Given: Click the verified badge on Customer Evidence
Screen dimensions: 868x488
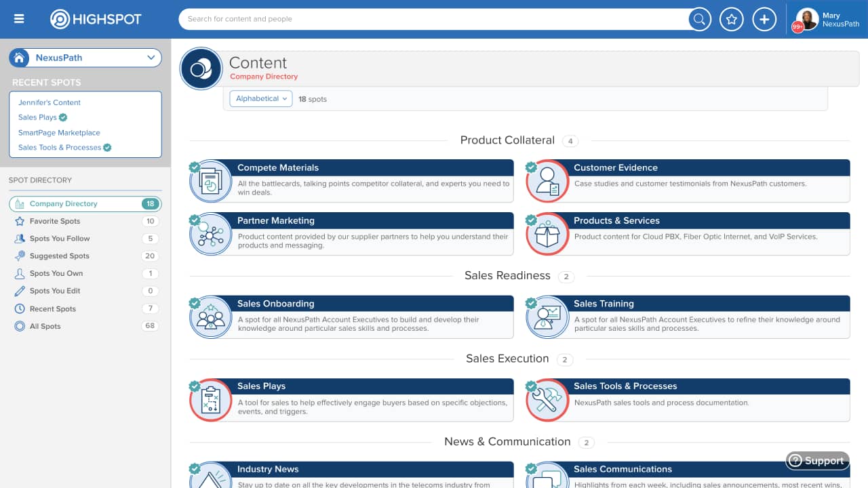Looking at the screenshot, I should coord(531,166).
